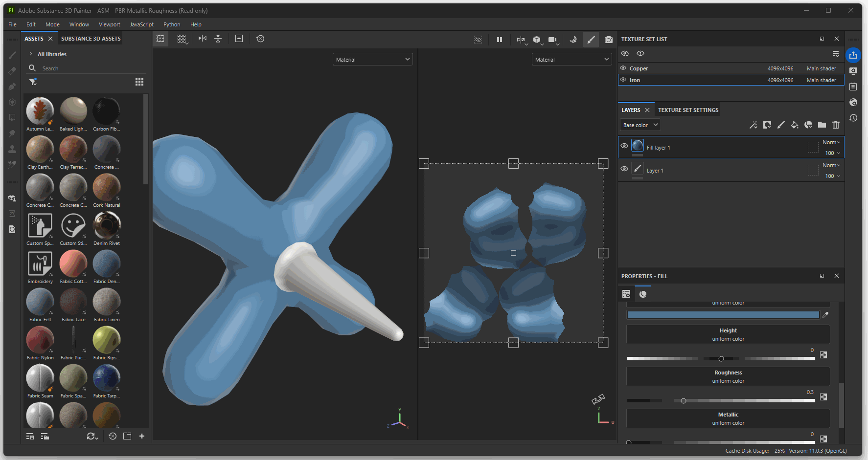868x460 pixels.
Task: Open the Base color channel dropdown
Action: click(x=640, y=125)
